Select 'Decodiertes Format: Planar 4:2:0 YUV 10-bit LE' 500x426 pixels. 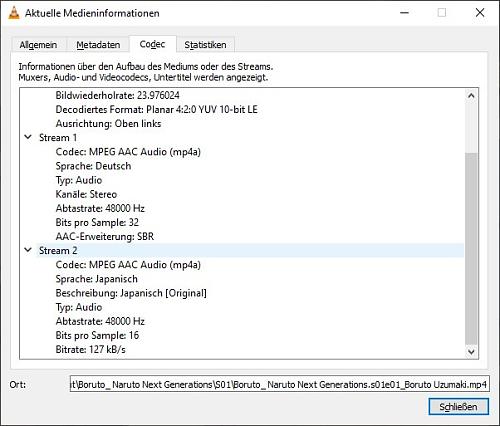coord(156,109)
